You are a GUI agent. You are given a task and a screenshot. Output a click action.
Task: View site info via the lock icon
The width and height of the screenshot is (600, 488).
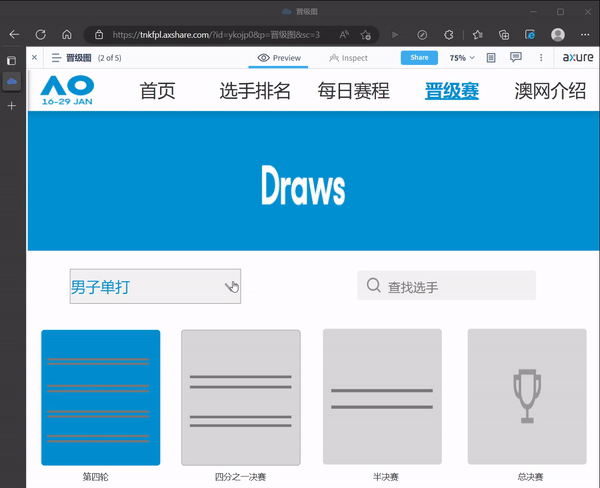click(x=99, y=35)
